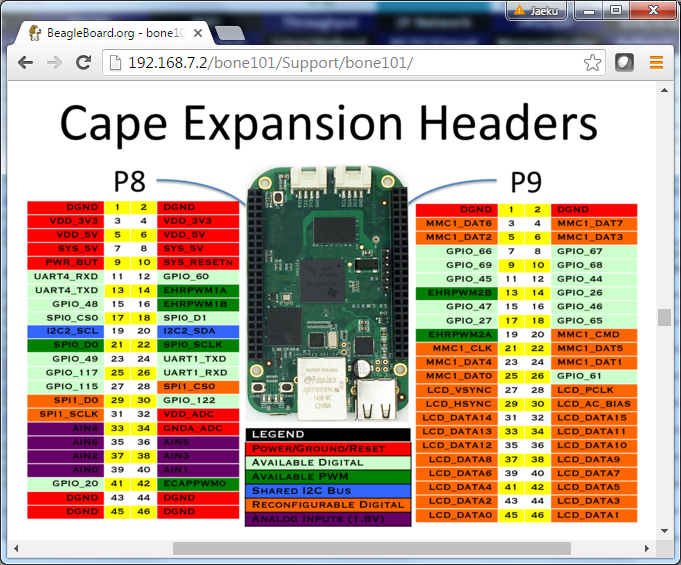The height and width of the screenshot is (565, 681).
Task: Click the MMC1_DAT7 pin cell
Action: tap(594, 224)
